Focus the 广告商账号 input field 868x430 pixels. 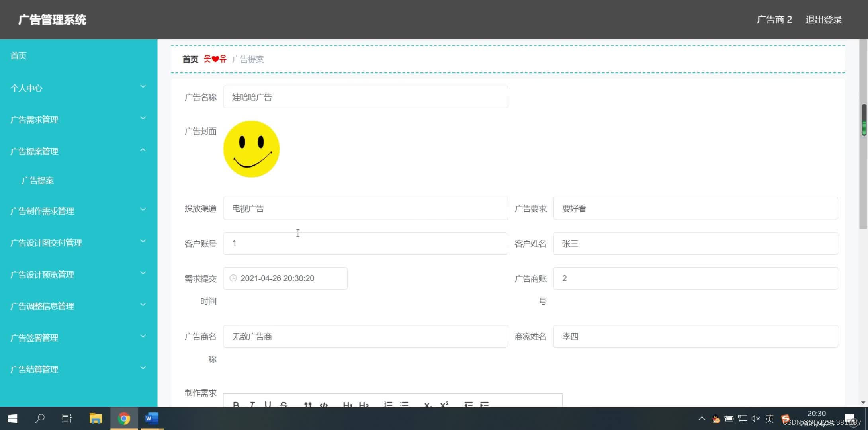696,278
